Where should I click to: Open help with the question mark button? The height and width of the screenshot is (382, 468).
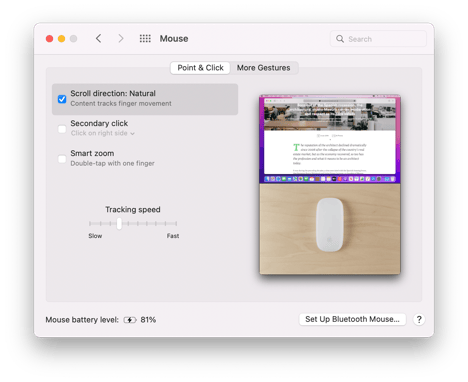[419, 319]
